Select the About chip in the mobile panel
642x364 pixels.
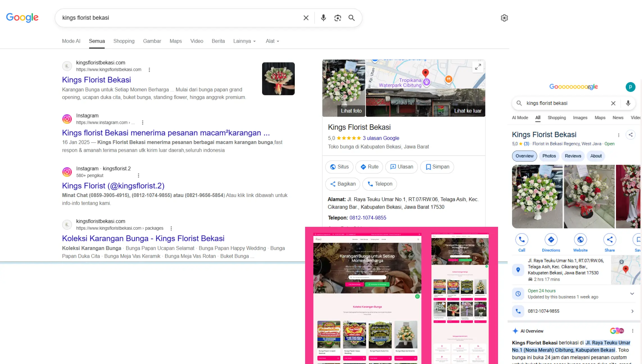point(596,156)
